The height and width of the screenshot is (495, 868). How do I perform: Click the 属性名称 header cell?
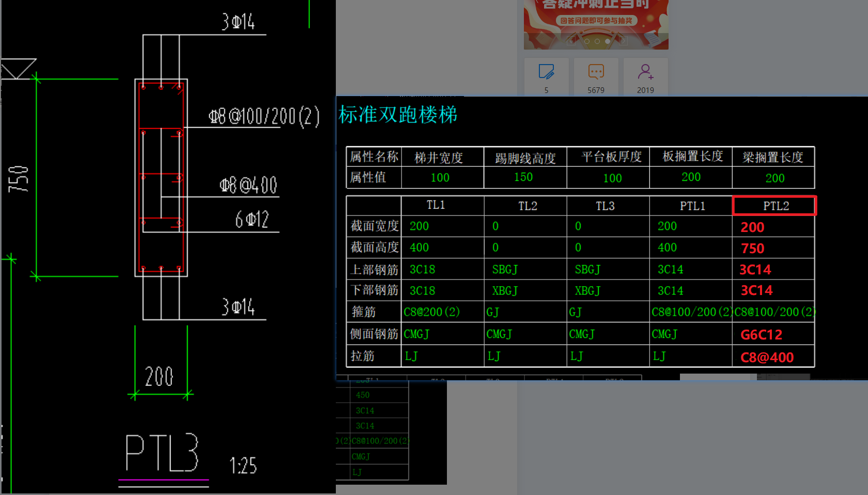(x=374, y=157)
